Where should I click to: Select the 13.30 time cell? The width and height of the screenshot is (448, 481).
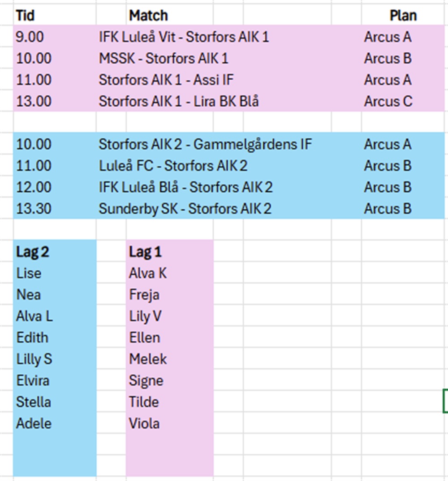(x=34, y=209)
